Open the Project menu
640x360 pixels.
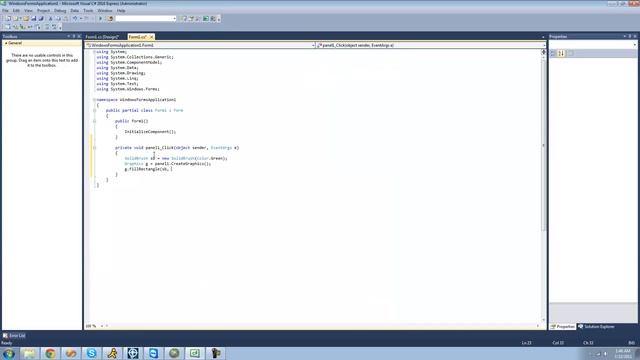click(x=43, y=11)
